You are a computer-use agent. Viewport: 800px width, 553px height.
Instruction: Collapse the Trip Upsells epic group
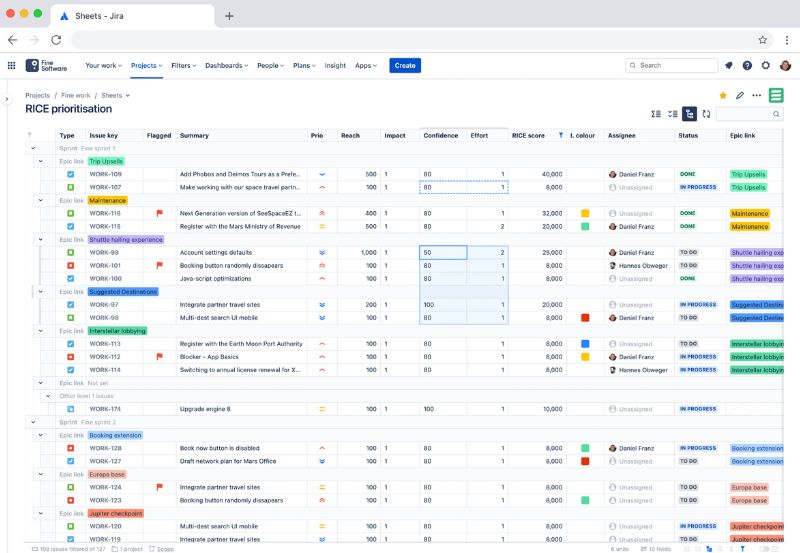[x=40, y=160]
